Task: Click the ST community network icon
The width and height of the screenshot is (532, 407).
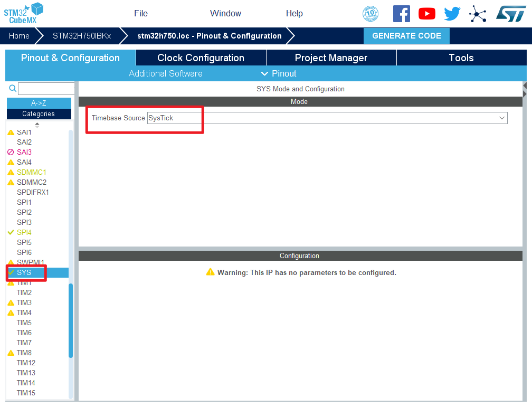Action: click(478, 14)
